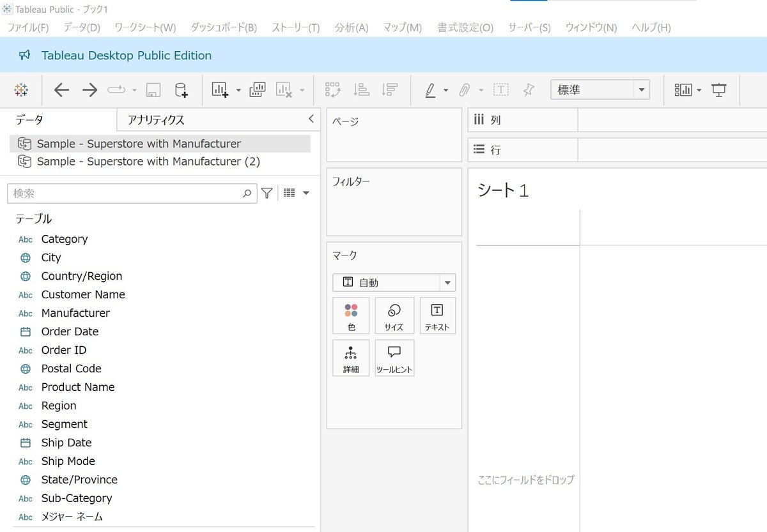Open the highlight dropdown arrow

(x=445, y=90)
